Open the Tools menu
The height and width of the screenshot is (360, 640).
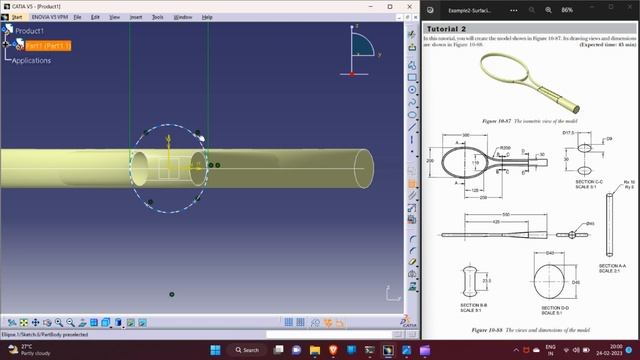click(158, 17)
